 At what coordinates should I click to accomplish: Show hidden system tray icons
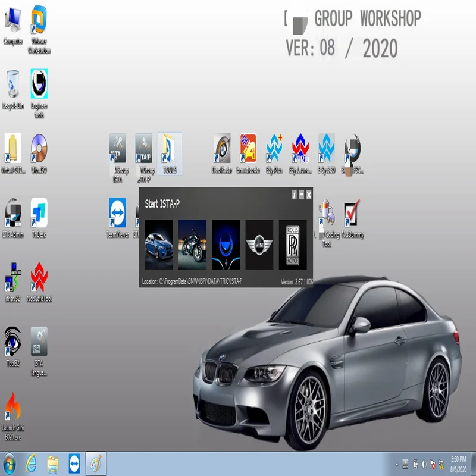coord(396,464)
